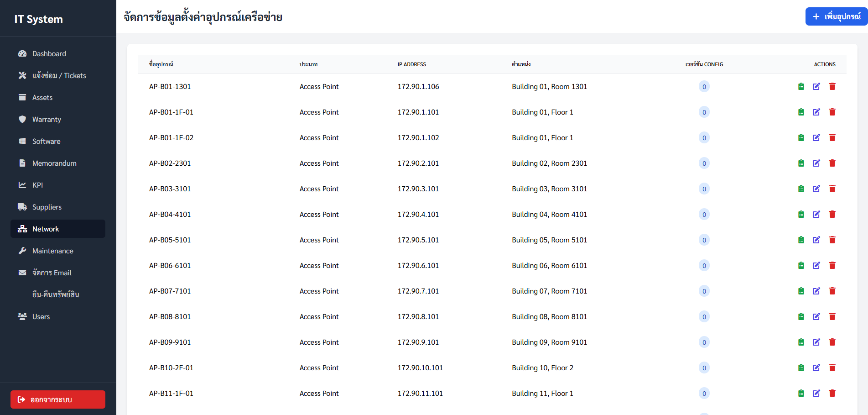Click the ตำแหน่ง column header
The image size is (868, 415).
521,64
